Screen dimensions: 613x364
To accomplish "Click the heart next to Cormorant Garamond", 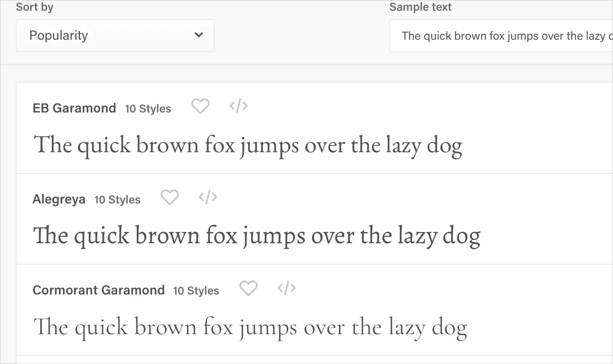I will [x=249, y=288].
